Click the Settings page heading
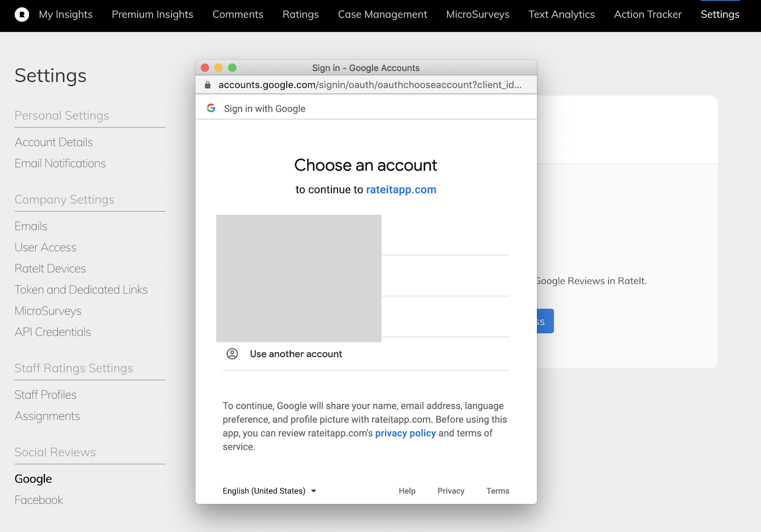Viewport: 761px width, 532px height. click(50, 76)
